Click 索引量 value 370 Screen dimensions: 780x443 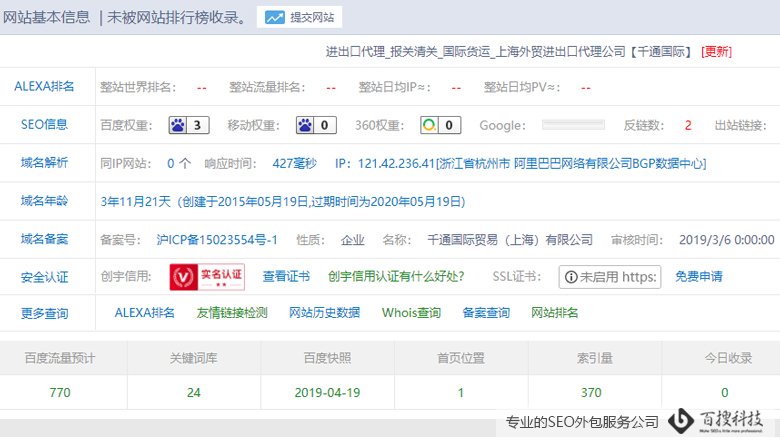pos(591,393)
